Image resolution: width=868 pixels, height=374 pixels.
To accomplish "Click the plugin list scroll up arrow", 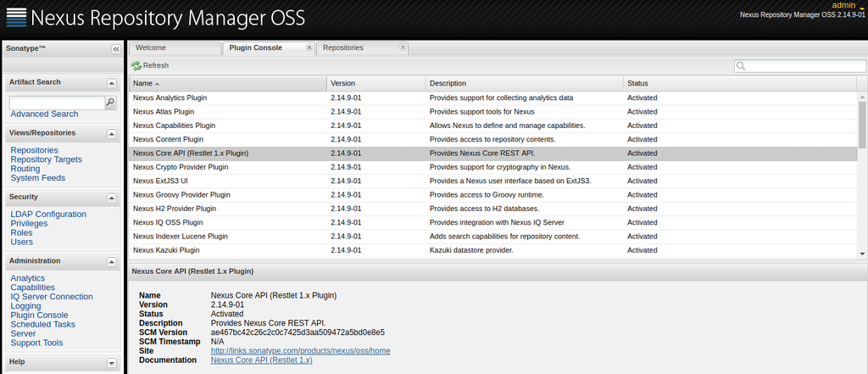I will click(862, 97).
